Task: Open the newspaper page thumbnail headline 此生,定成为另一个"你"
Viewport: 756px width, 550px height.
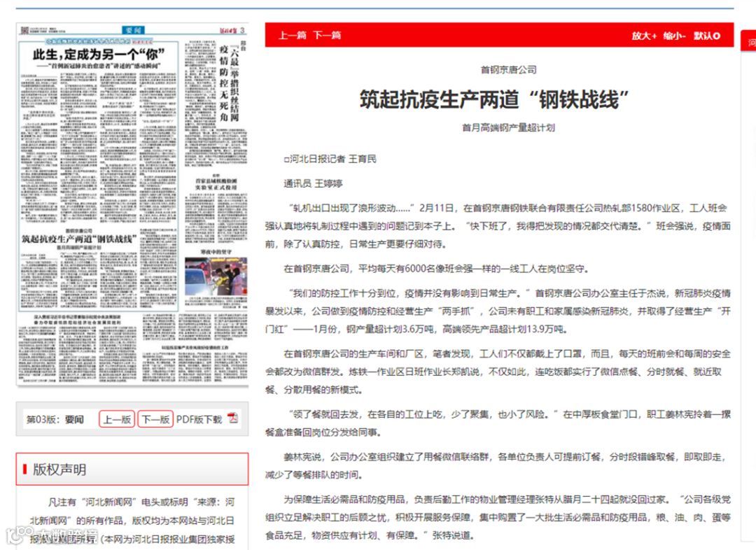Action: pyautogui.click(x=99, y=54)
